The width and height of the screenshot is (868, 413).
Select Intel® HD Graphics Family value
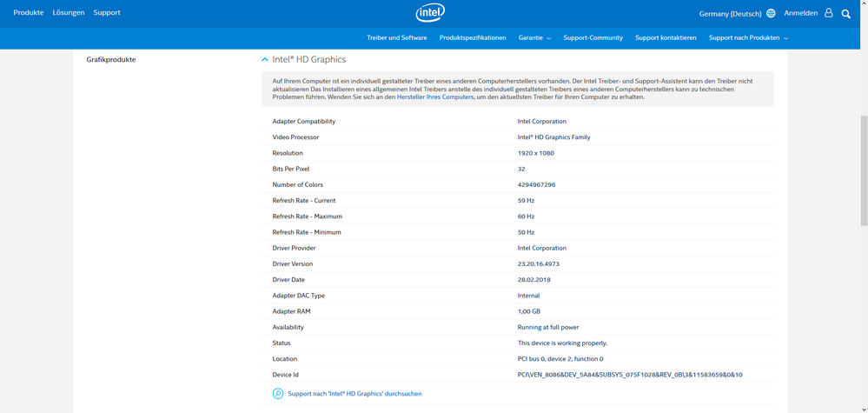click(x=553, y=137)
